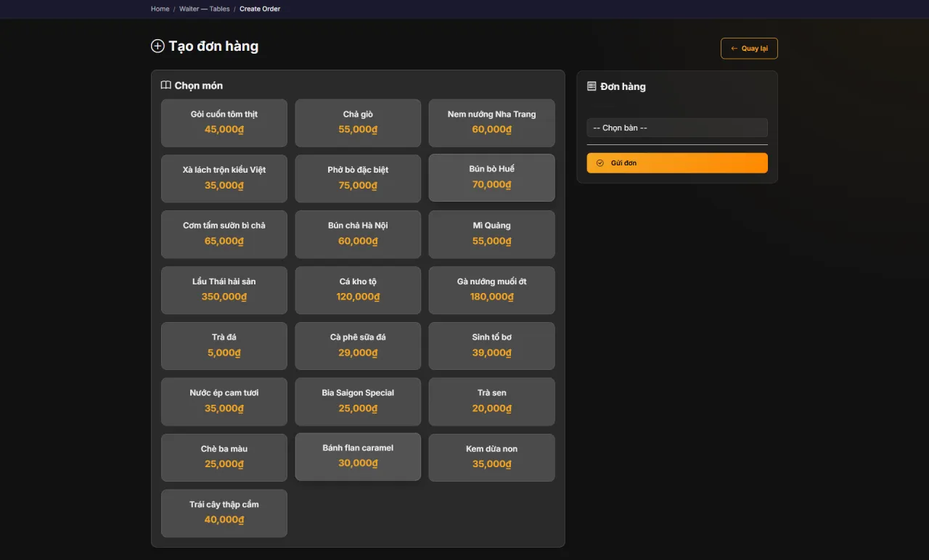Navigate to Home in the breadcrumb

coord(160,9)
